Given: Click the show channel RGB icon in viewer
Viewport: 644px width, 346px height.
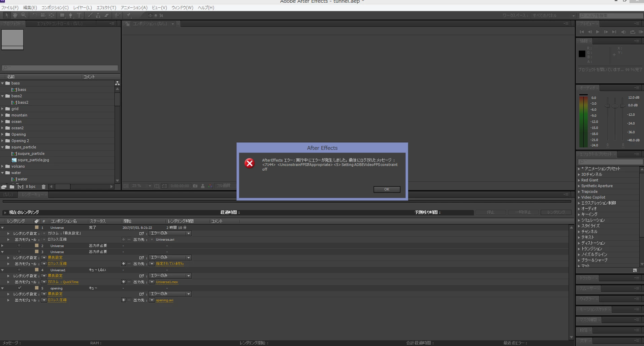Looking at the screenshot, I should tap(210, 186).
